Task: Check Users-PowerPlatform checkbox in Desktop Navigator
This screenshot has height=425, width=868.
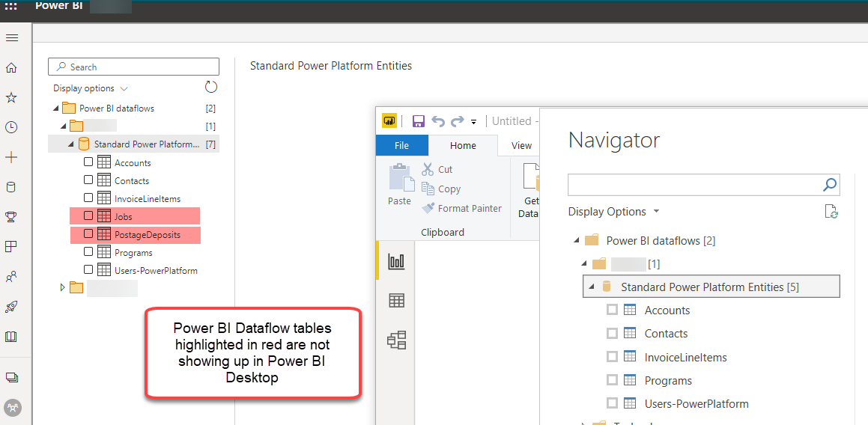Action: coord(612,403)
